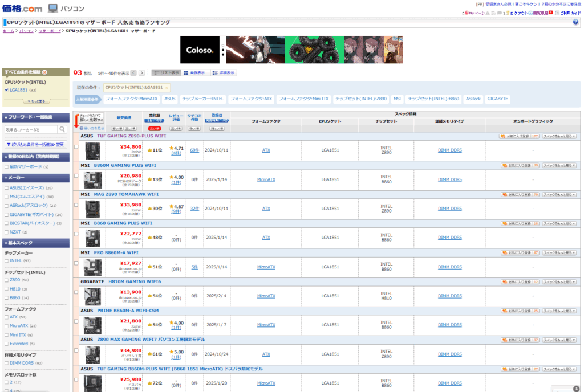
Task: Click the 価格.com site logo
Action: [22, 8]
